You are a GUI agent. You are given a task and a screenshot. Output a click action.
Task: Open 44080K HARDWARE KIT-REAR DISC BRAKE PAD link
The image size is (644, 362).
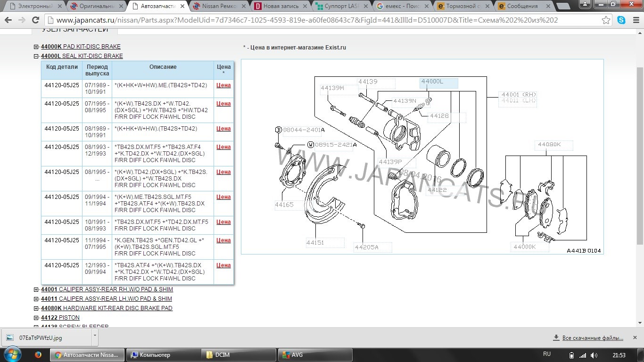[107, 308]
